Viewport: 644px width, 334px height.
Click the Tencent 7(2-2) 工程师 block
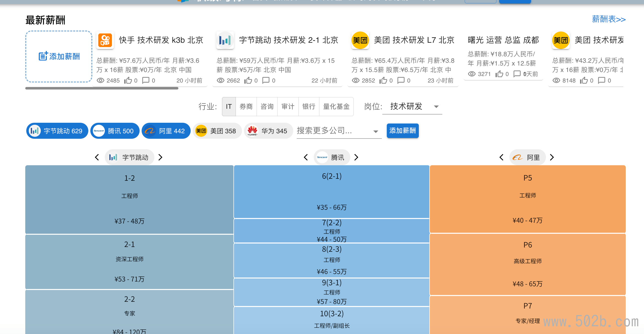(x=332, y=231)
